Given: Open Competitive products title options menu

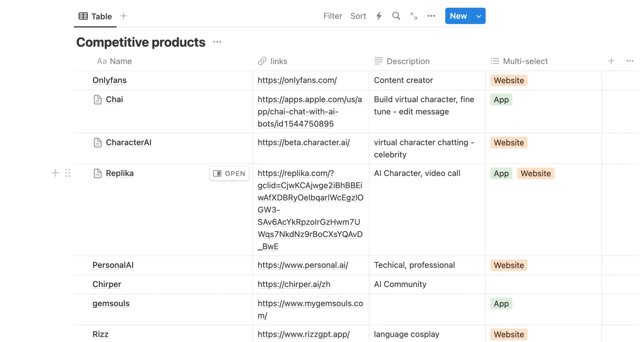Looking at the screenshot, I should click(217, 42).
